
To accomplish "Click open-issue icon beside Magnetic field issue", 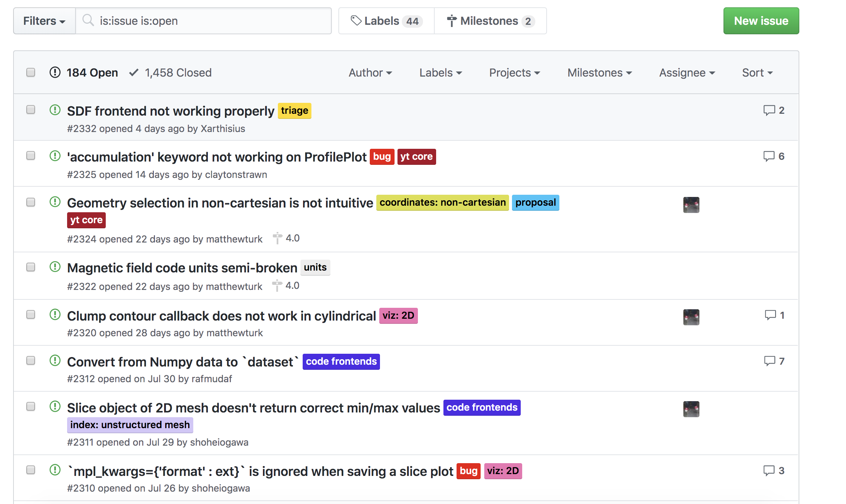I will click(x=55, y=267).
